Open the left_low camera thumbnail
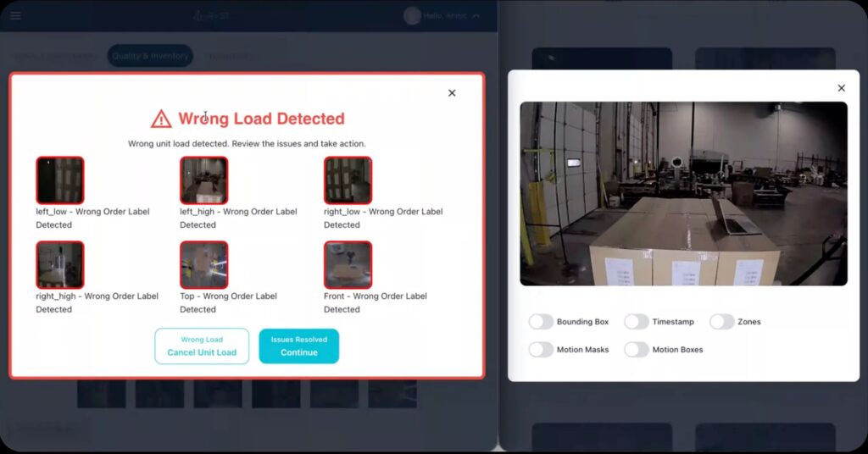 pos(59,180)
